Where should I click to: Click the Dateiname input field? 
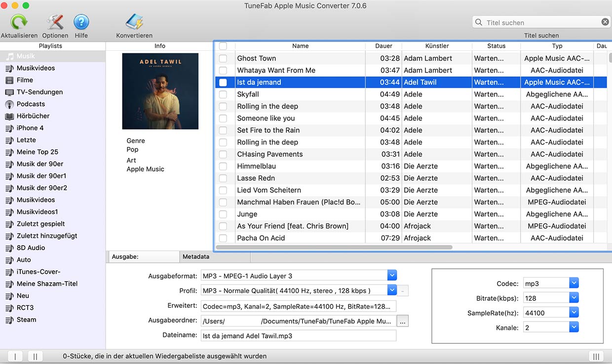[x=299, y=336]
